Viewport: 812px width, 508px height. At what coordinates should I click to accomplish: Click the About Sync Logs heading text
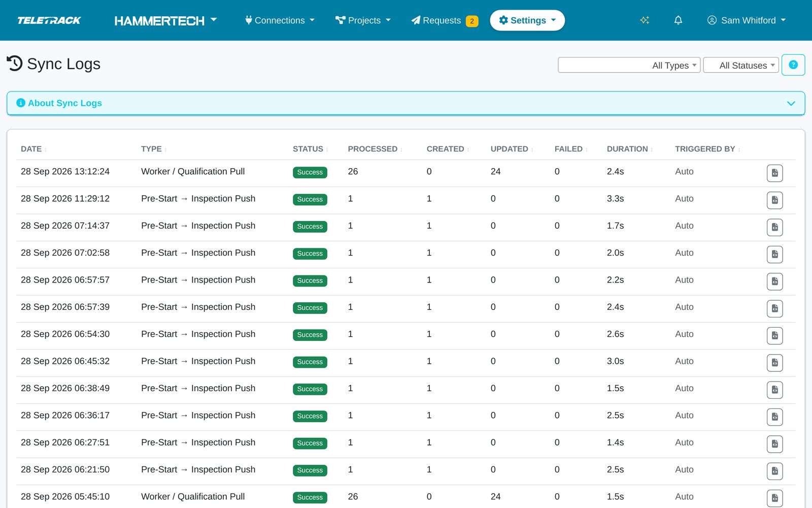coord(65,103)
